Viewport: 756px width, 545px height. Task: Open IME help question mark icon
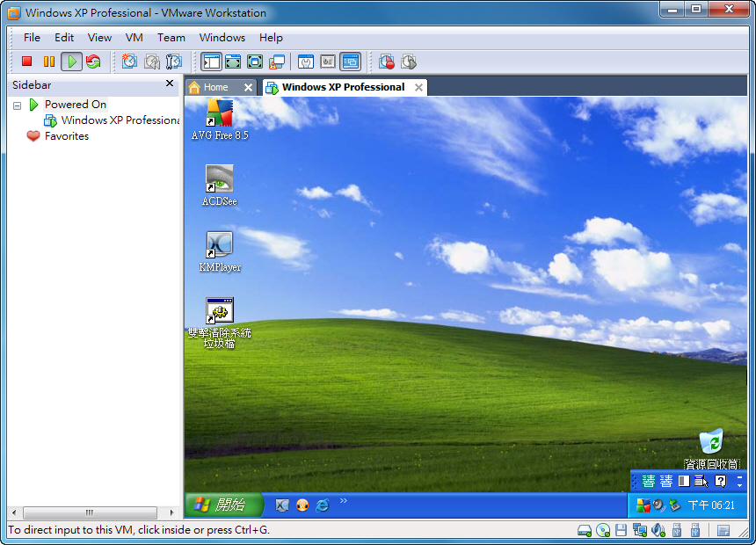point(720,482)
